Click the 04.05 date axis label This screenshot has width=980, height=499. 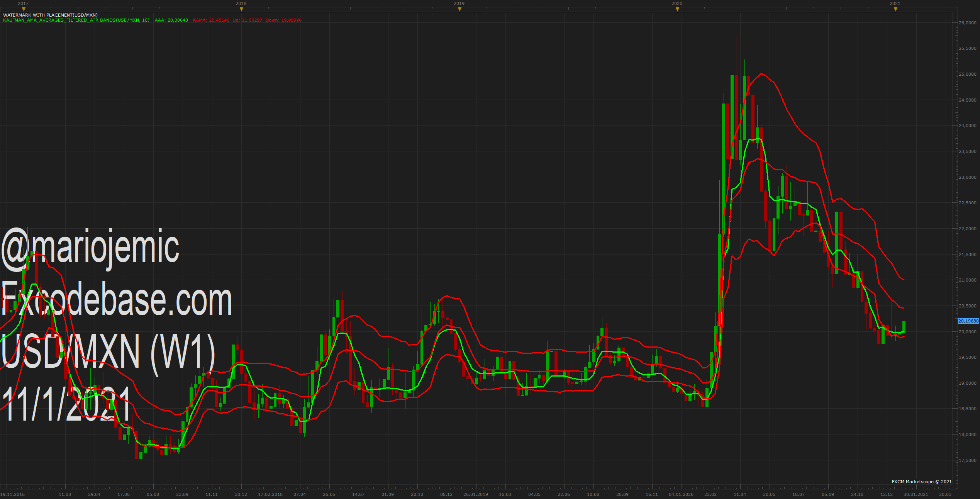(x=534, y=494)
